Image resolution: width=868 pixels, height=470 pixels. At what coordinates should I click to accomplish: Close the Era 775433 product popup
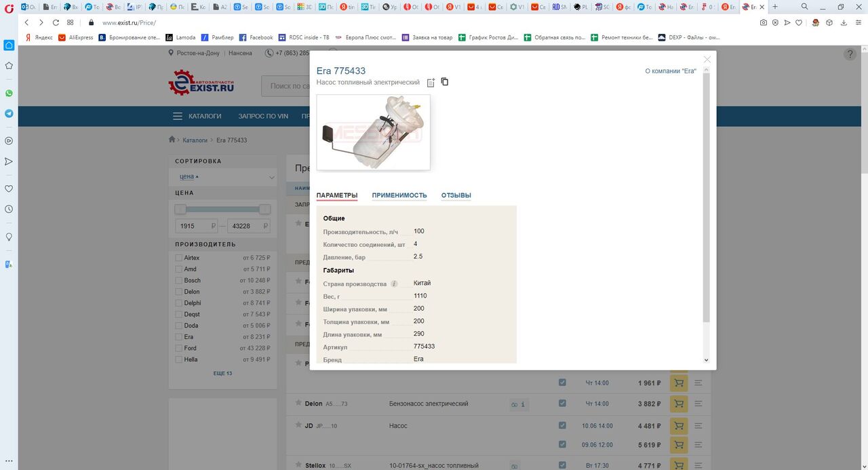click(x=707, y=60)
